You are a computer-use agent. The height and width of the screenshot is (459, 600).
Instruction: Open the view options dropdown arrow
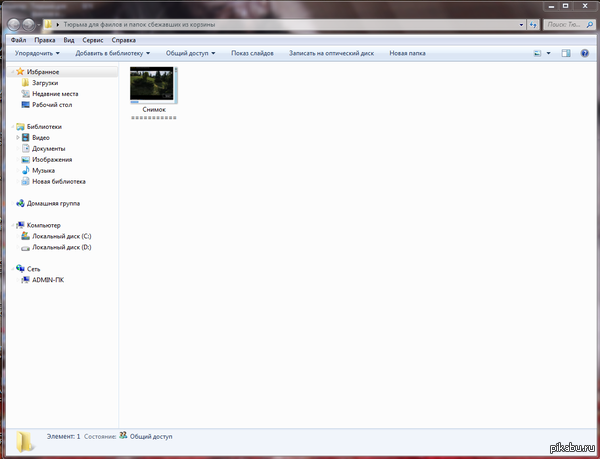click(548, 53)
